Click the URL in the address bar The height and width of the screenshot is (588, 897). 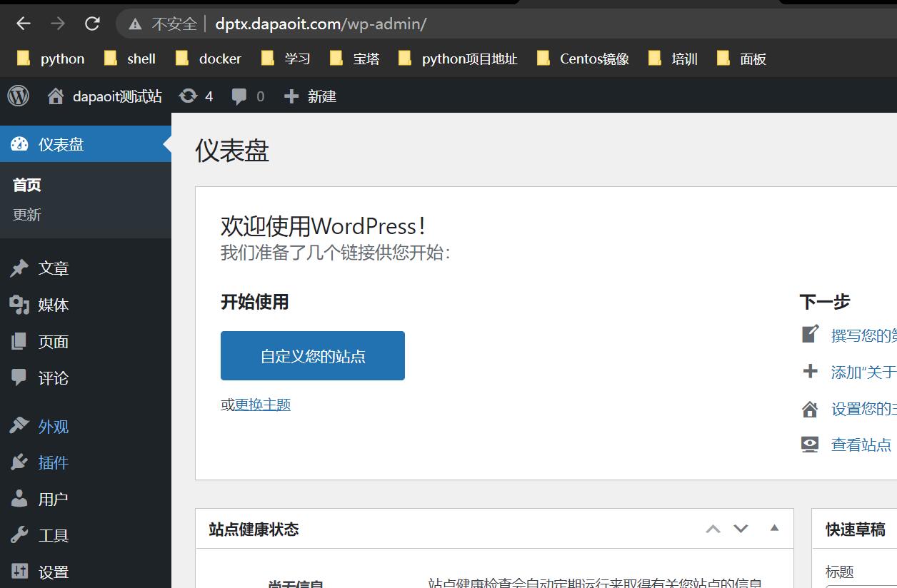tap(321, 24)
